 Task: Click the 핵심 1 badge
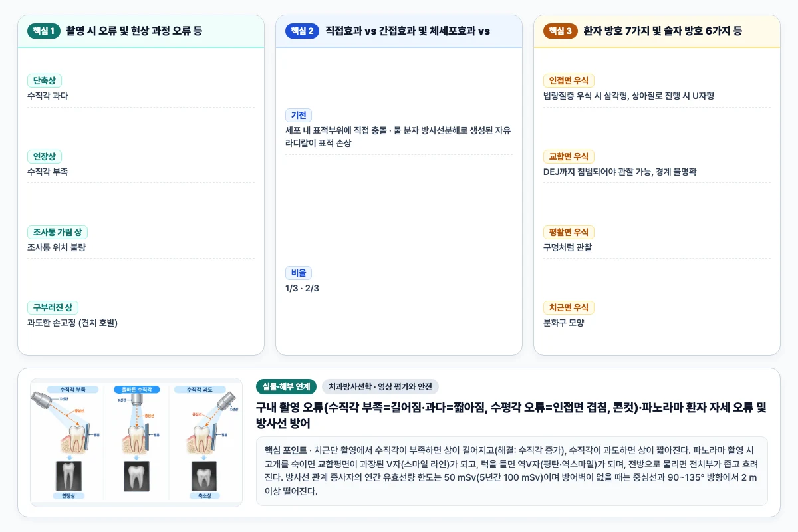[44, 31]
